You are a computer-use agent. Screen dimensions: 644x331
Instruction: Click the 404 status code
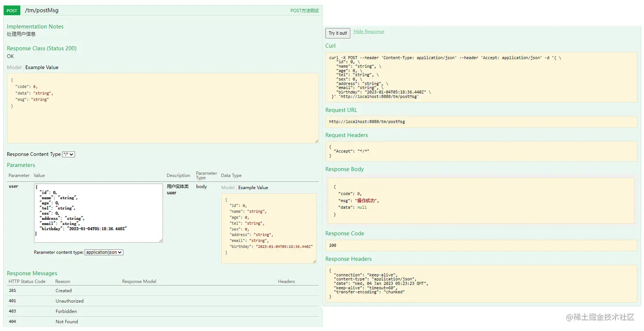[12, 322]
